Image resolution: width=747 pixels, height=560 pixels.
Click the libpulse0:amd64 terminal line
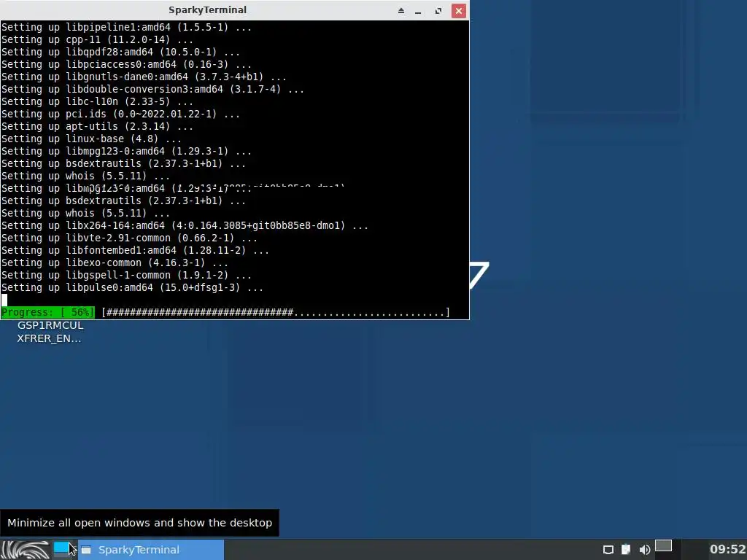click(133, 287)
